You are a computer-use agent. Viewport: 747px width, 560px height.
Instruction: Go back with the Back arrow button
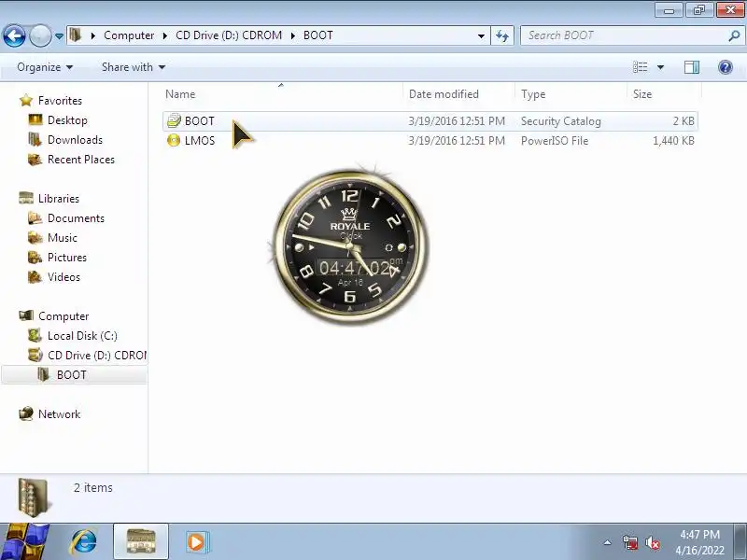(14, 35)
